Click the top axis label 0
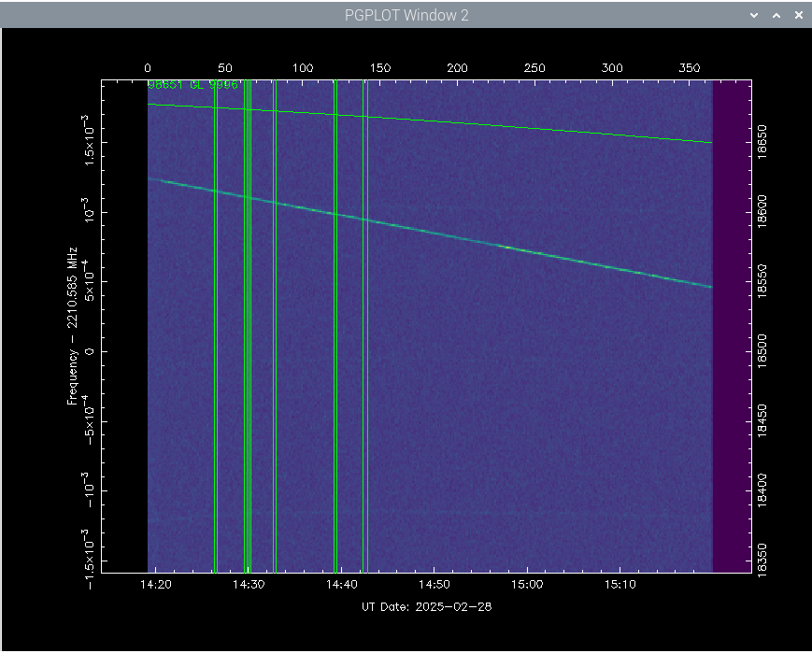Image resolution: width=812 pixels, height=653 pixels. [148, 68]
